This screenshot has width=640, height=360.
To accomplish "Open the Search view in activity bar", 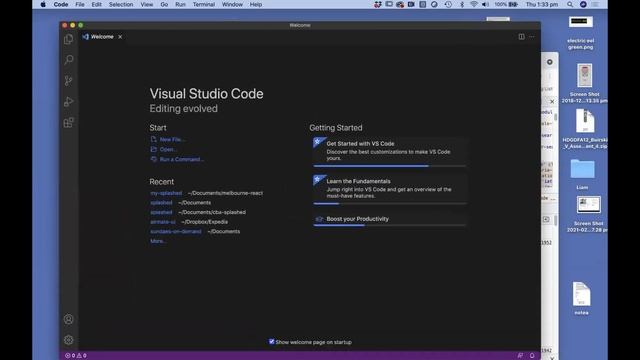I will [69, 60].
